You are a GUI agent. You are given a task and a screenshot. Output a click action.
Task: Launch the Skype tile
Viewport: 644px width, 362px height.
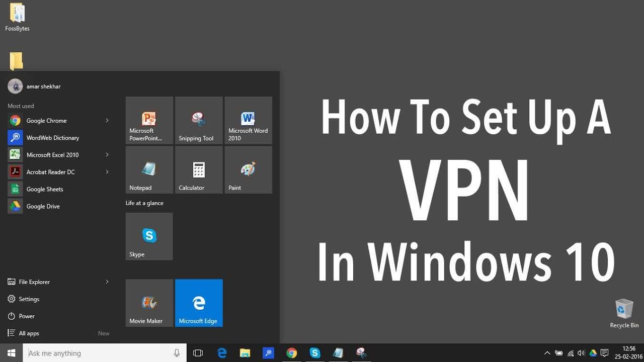pos(149,236)
